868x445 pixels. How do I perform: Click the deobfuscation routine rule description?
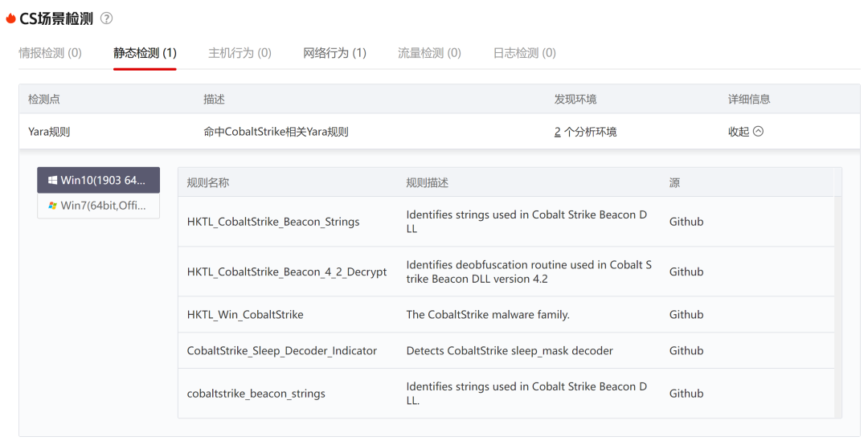[x=529, y=271]
